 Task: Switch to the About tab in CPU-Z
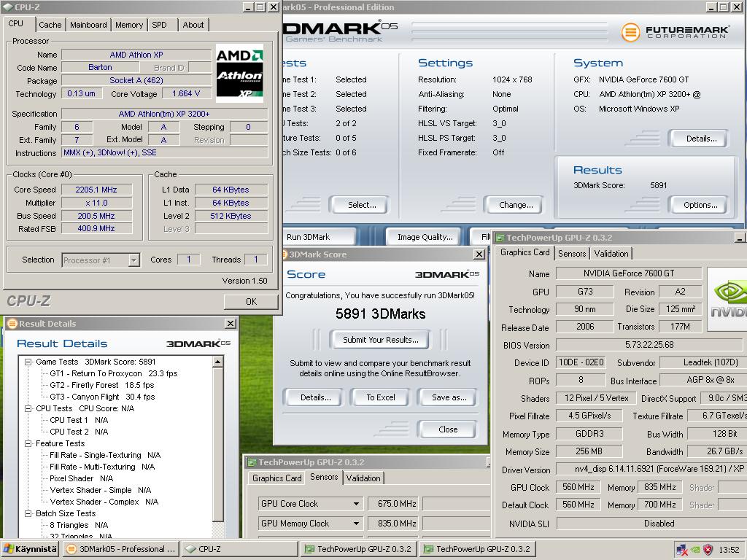(193, 25)
